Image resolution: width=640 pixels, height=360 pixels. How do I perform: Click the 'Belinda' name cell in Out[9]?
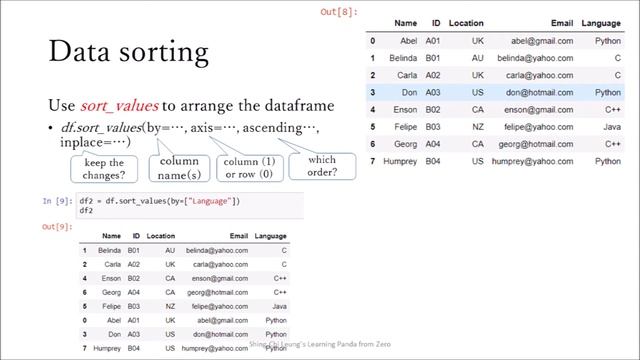tap(109, 250)
